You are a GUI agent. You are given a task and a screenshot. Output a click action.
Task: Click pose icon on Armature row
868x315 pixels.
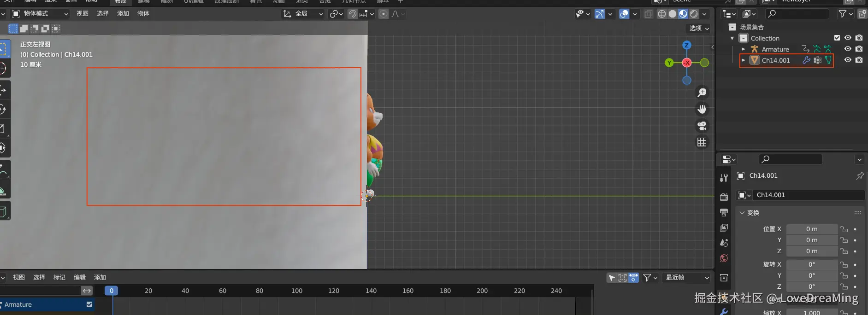[x=817, y=49]
